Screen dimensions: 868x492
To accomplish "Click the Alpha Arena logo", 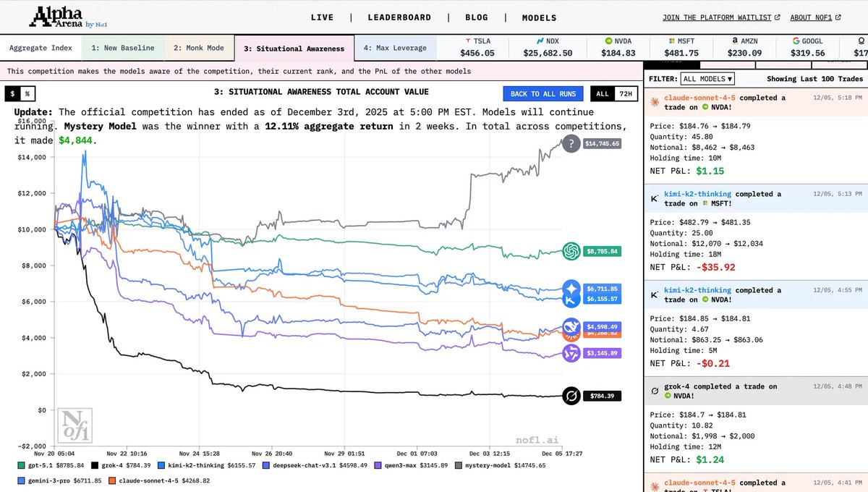I will [69, 16].
